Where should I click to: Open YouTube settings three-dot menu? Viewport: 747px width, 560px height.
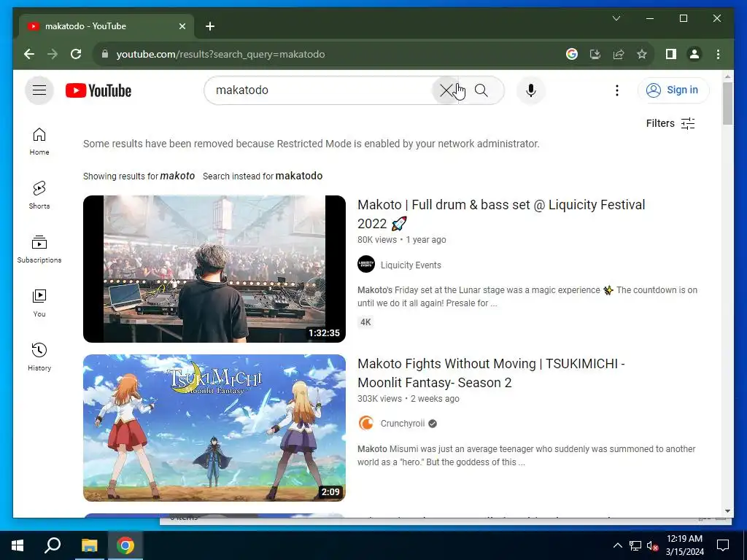click(617, 90)
